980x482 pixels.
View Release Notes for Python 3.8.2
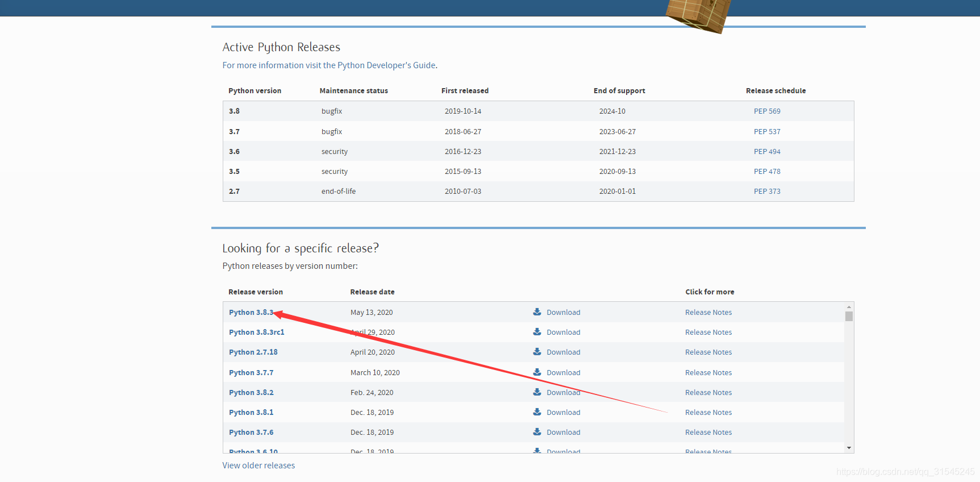pyautogui.click(x=708, y=393)
